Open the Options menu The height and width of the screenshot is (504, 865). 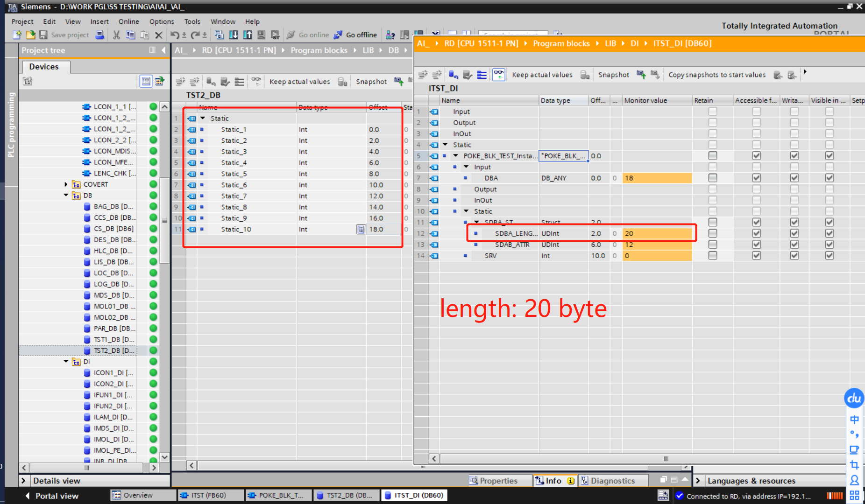(162, 21)
